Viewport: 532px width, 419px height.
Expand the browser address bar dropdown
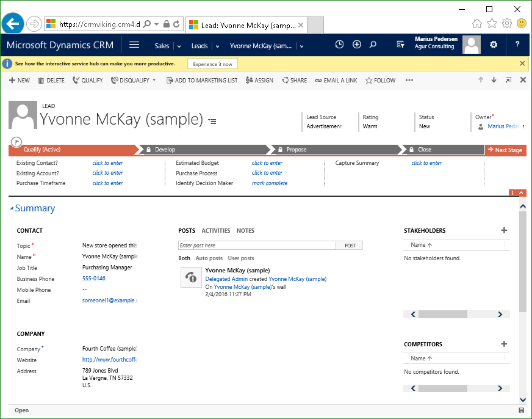point(156,24)
